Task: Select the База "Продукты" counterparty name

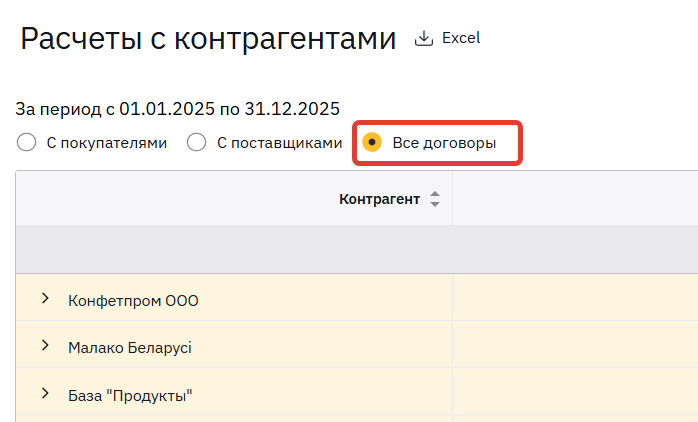Action: coord(129,395)
